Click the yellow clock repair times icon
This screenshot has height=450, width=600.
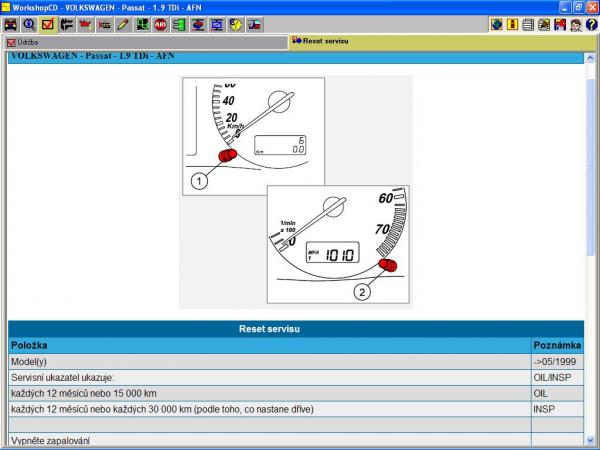pyautogui.click(x=235, y=25)
